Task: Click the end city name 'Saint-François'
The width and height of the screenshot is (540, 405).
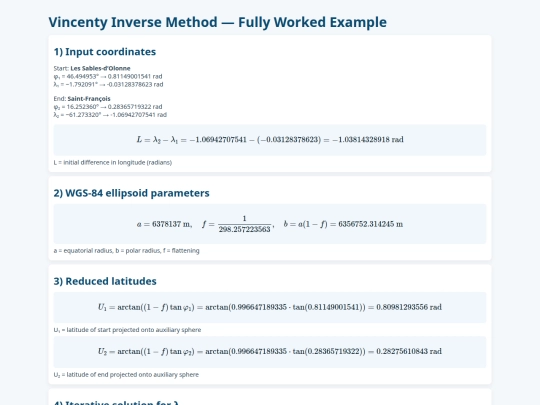Action: 89,98
